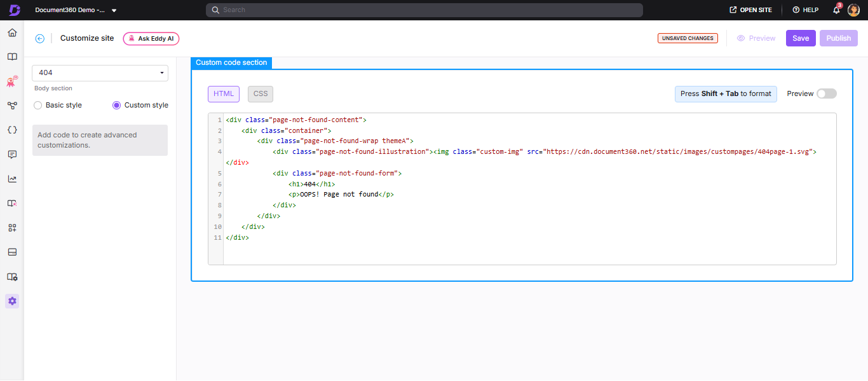Open notifications bell icon
This screenshot has width=868, height=381.
point(837,10)
